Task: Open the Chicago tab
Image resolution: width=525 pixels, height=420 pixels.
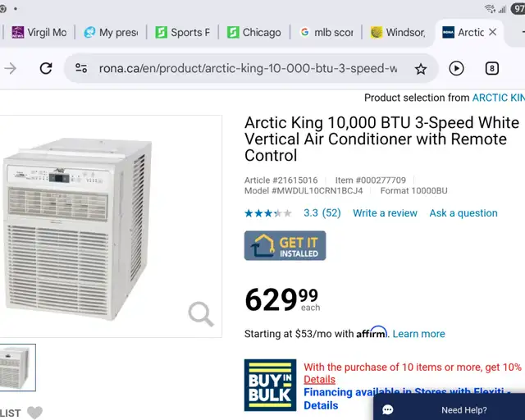Action: click(254, 33)
